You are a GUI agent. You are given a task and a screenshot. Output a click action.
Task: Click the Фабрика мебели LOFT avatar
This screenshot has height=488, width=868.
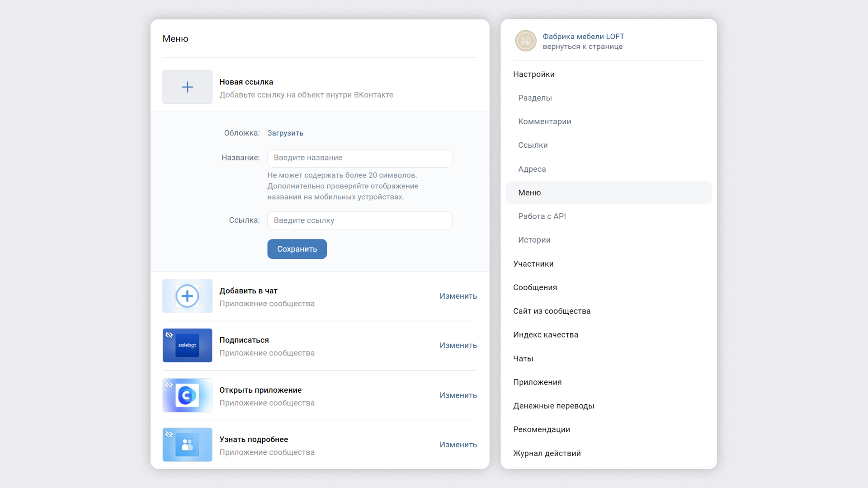526,41
